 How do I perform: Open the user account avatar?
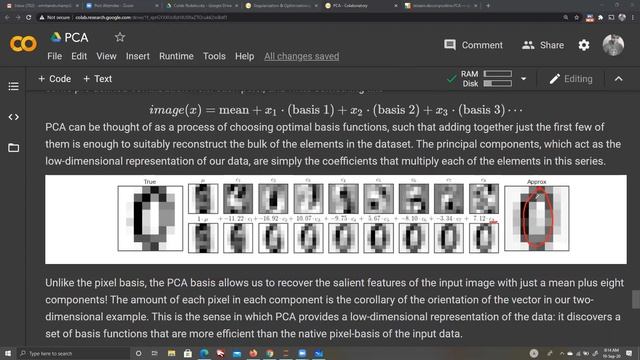click(613, 45)
